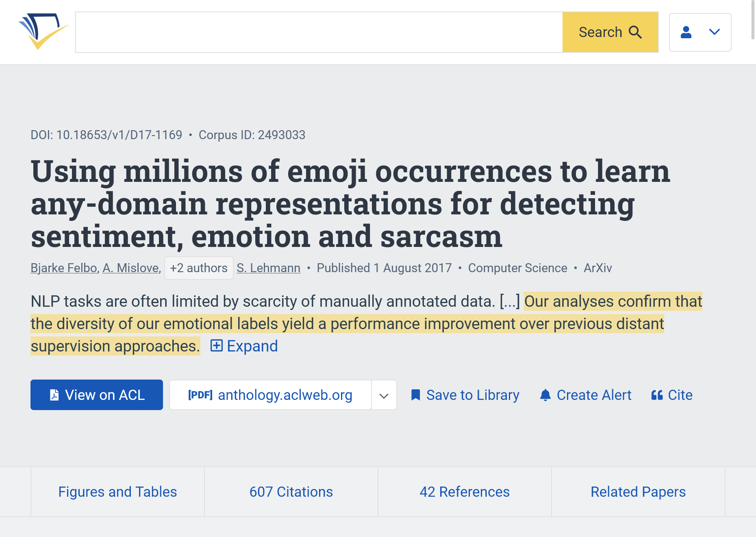
Task: Select the Related Papers tab
Action: coord(638,492)
